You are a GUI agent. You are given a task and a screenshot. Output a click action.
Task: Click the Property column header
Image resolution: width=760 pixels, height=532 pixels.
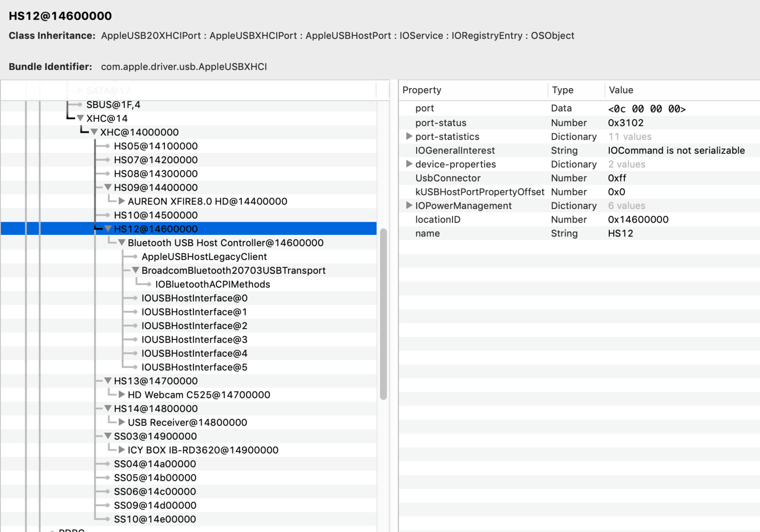[422, 90]
